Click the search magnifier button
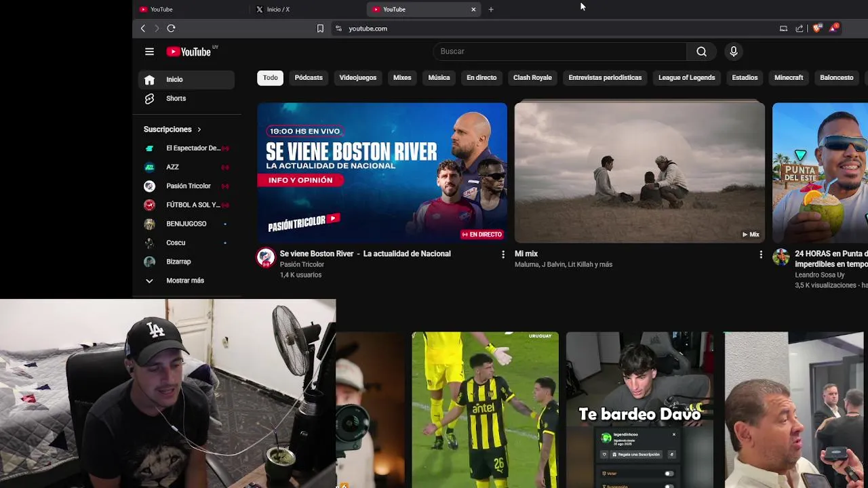 (x=701, y=52)
